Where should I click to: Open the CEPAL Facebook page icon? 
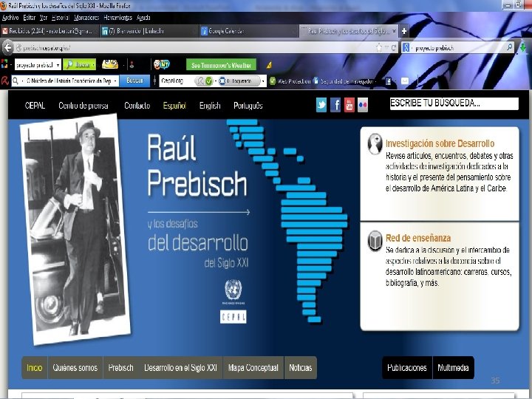pyautogui.click(x=335, y=105)
